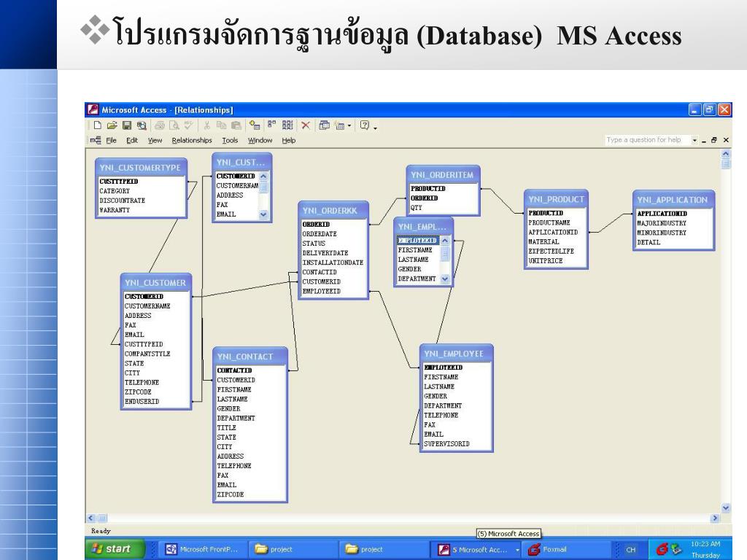The image size is (747, 560).
Task: Click the Show Table toolbar icon
Action: point(253,125)
